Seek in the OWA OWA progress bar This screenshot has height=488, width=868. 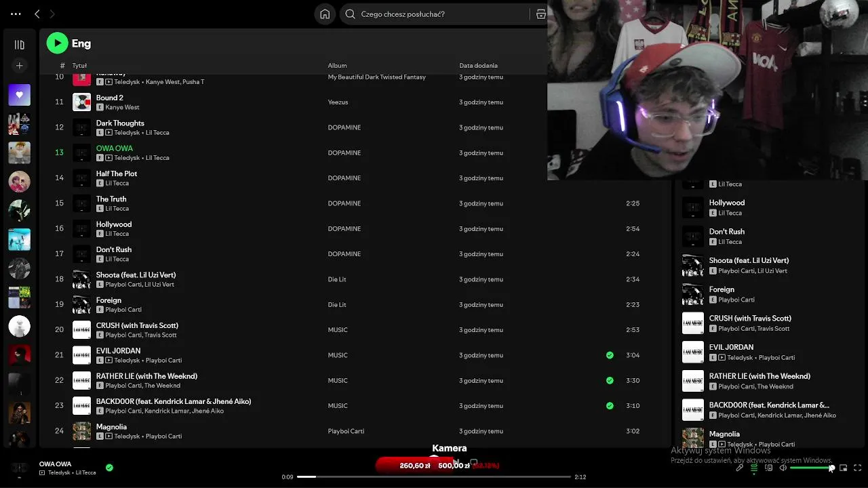coord(434,476)
